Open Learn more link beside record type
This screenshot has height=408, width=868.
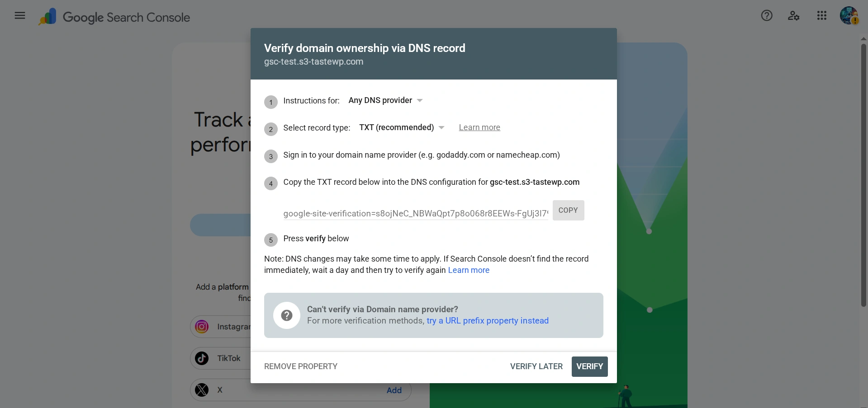[479, 127]
